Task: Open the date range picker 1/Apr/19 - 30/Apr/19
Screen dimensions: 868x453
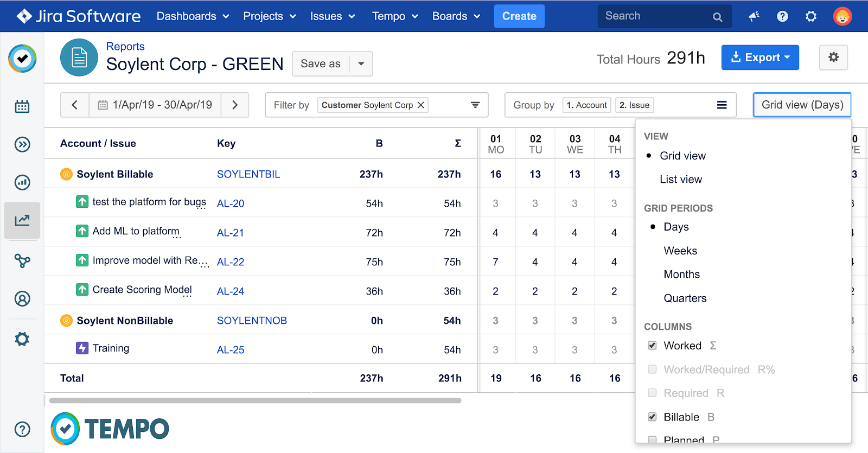Action: [155, 105]
